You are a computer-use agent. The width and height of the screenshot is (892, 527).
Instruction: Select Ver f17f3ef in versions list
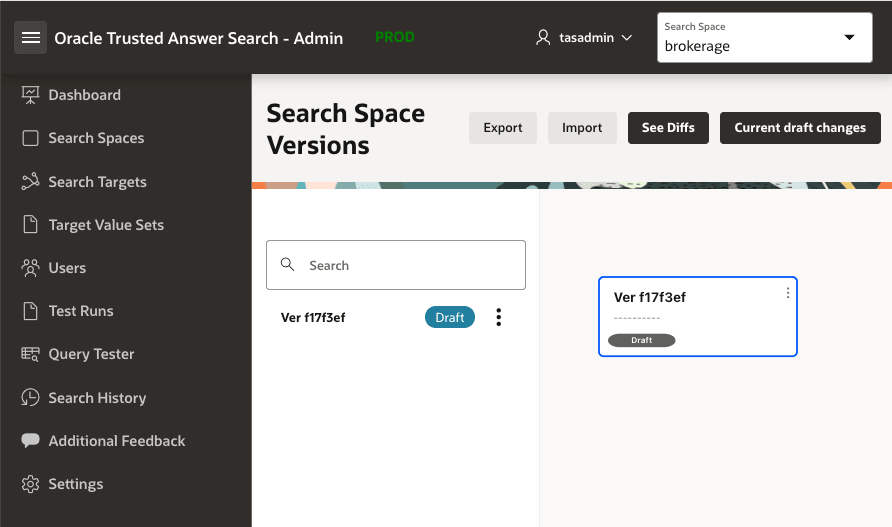tap(313, 318)
